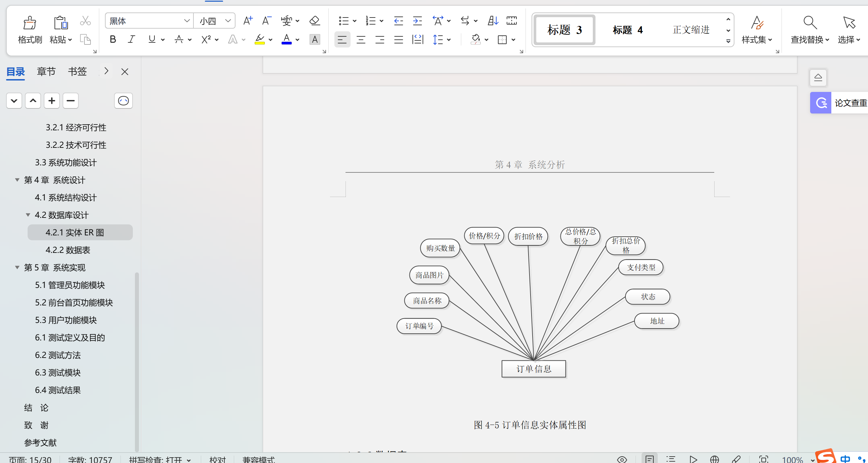This screenshot has width=868, height=463.
Task: Apply 标题 3 style
Action: point(565,30)
